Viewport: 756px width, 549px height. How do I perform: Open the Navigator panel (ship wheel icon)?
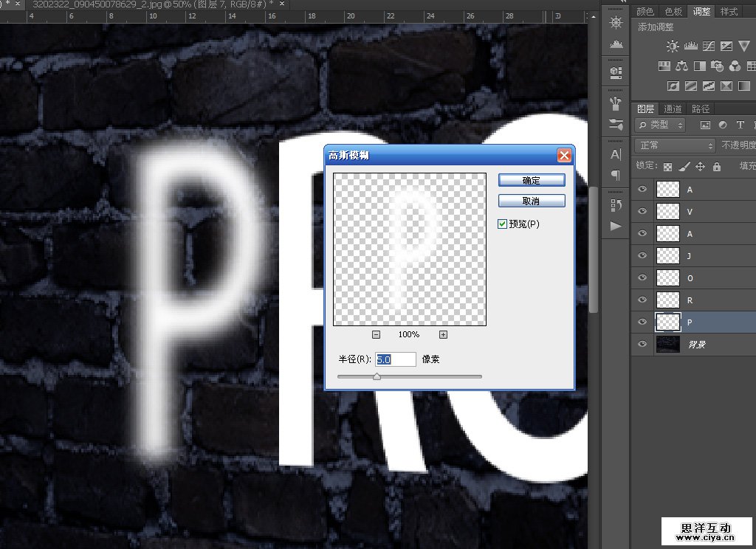coord(616,22)
